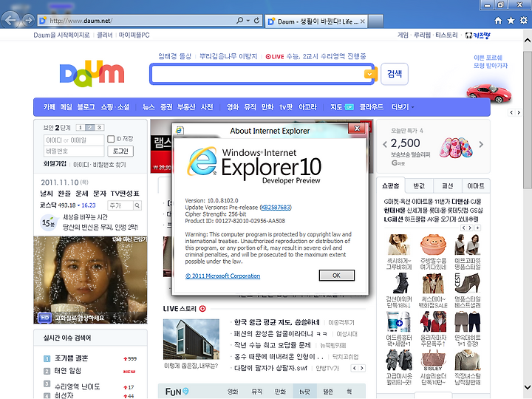
Task: Open the red sports car banner ad
Action: 488,92
